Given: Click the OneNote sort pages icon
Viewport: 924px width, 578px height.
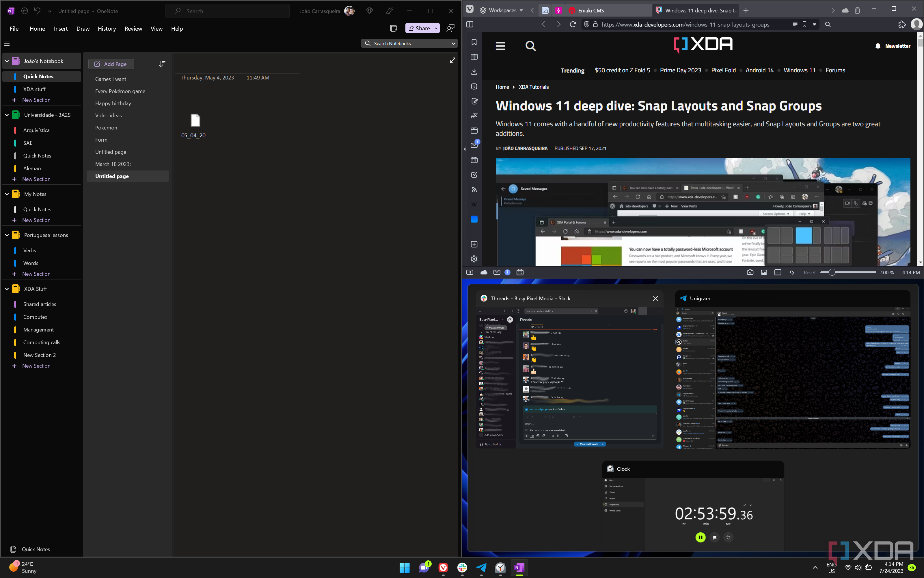Looking at the screenshot, I should (162, 64).
